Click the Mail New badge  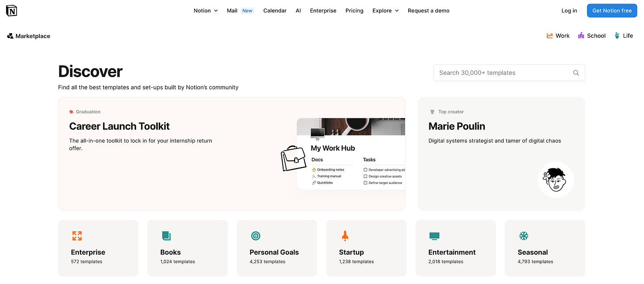pos(247,11)
